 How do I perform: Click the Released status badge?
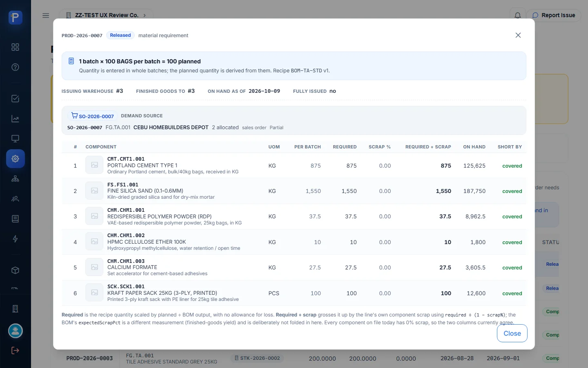click(x=120, y=35)
